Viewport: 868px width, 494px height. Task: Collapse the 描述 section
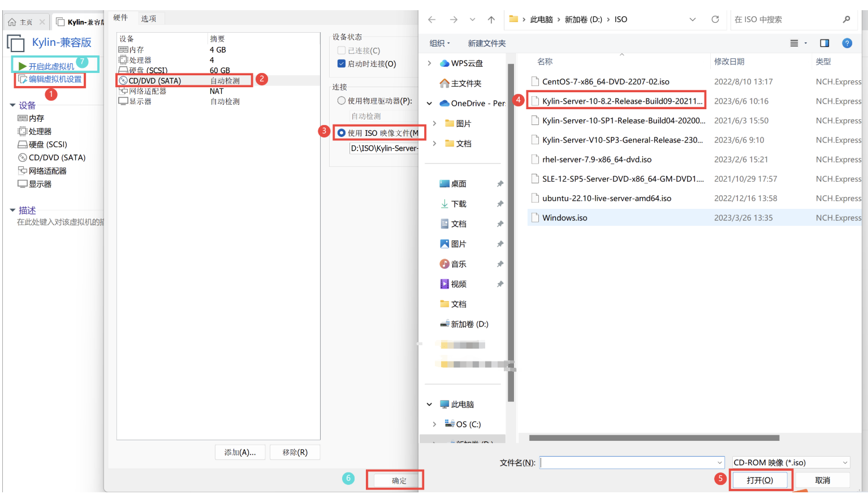(x=12, y=210)
